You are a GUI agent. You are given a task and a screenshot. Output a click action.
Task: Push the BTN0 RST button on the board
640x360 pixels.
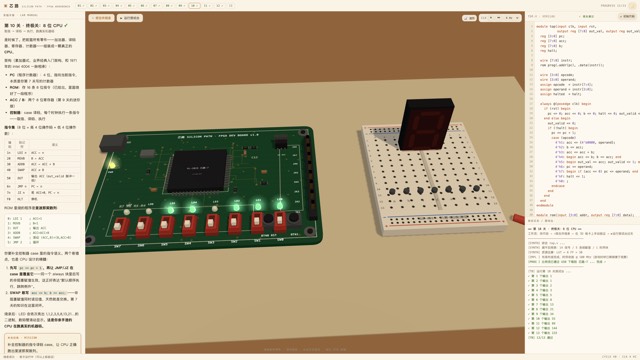[268, 219]
